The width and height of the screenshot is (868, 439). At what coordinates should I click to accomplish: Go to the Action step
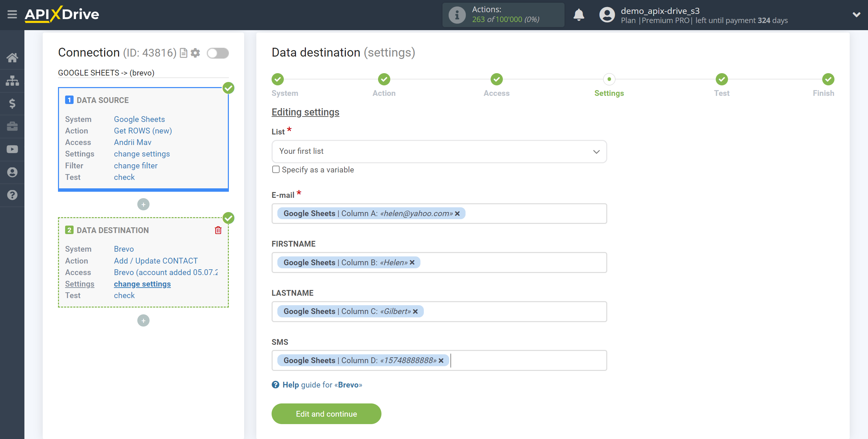384,79
